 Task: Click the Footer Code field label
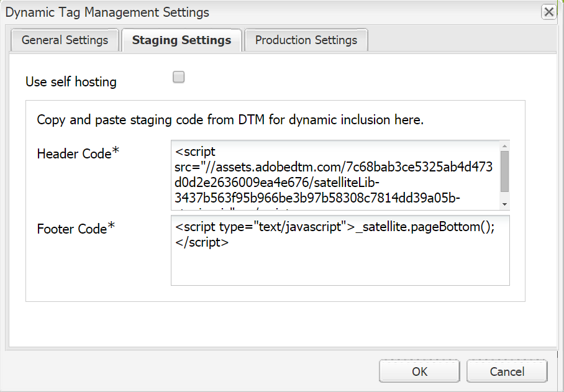(x=72, y=229)
